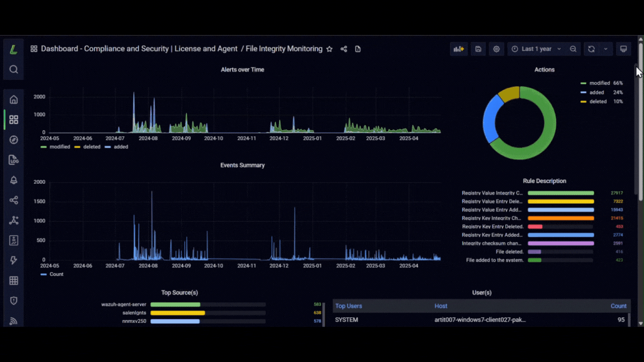Open the File Integrity Monitoring title link
644x362 pixels.
point(284,49)
